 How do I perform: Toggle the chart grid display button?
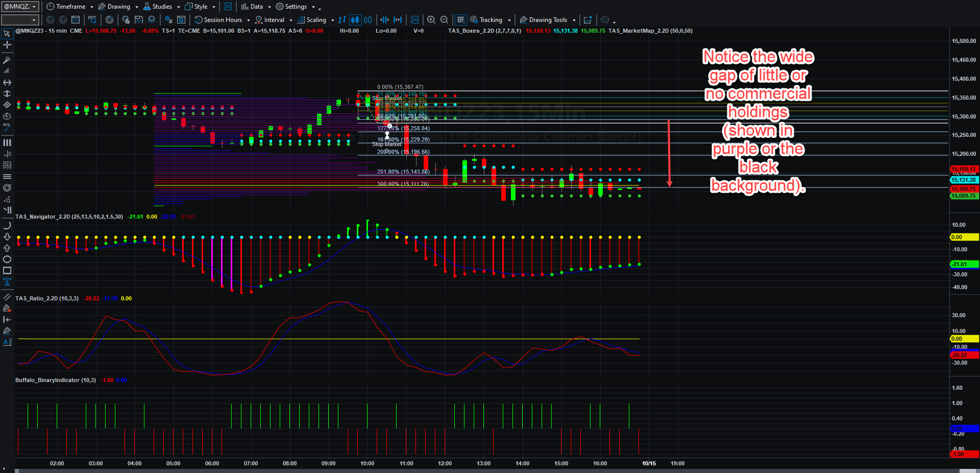[x=460, y=20]
